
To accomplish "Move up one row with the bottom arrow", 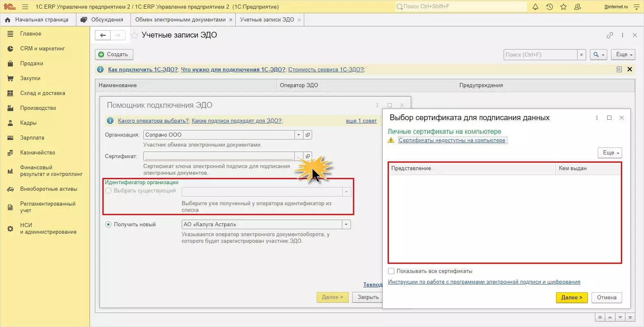I will click(x=610, y=317).
